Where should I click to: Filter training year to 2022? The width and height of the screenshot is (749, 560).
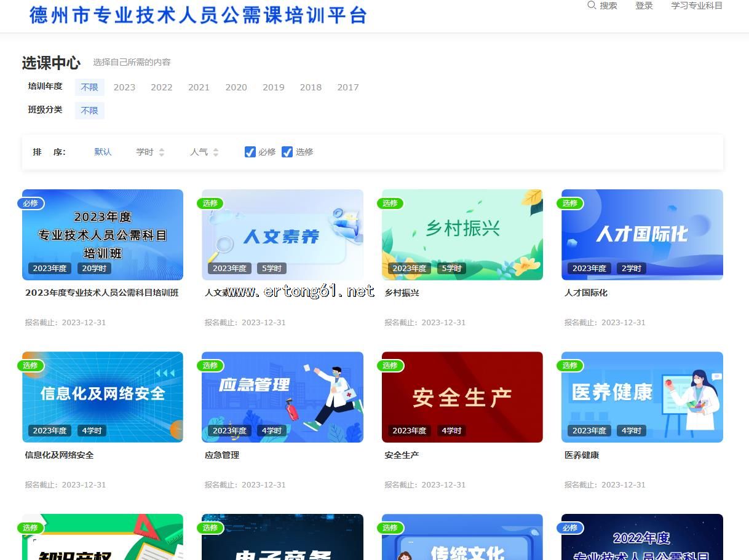[162, 87]
